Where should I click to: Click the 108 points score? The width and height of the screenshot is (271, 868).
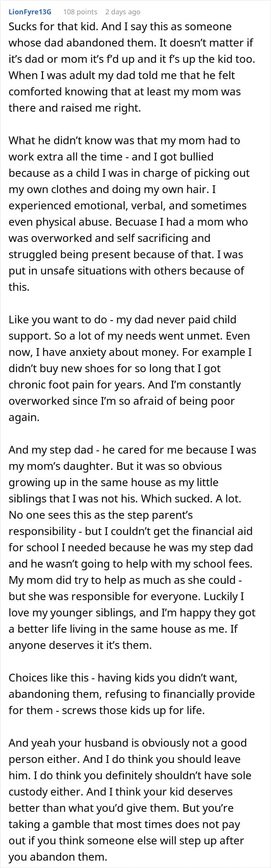pos(80,12)
